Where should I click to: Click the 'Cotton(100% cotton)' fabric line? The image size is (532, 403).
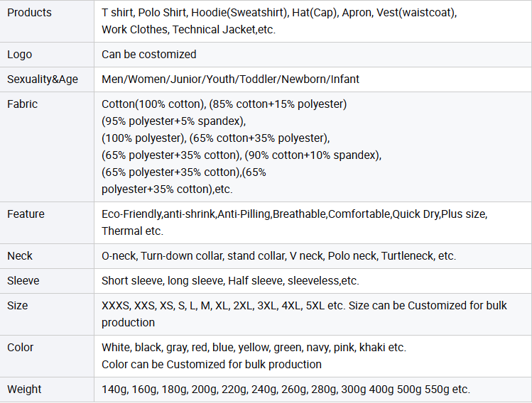click(224, 104)
